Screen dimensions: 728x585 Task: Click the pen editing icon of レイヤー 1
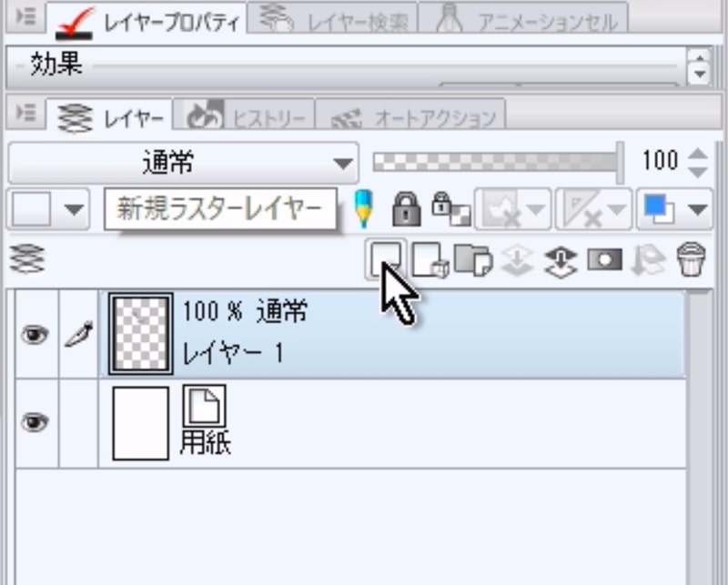pos(79,334)
